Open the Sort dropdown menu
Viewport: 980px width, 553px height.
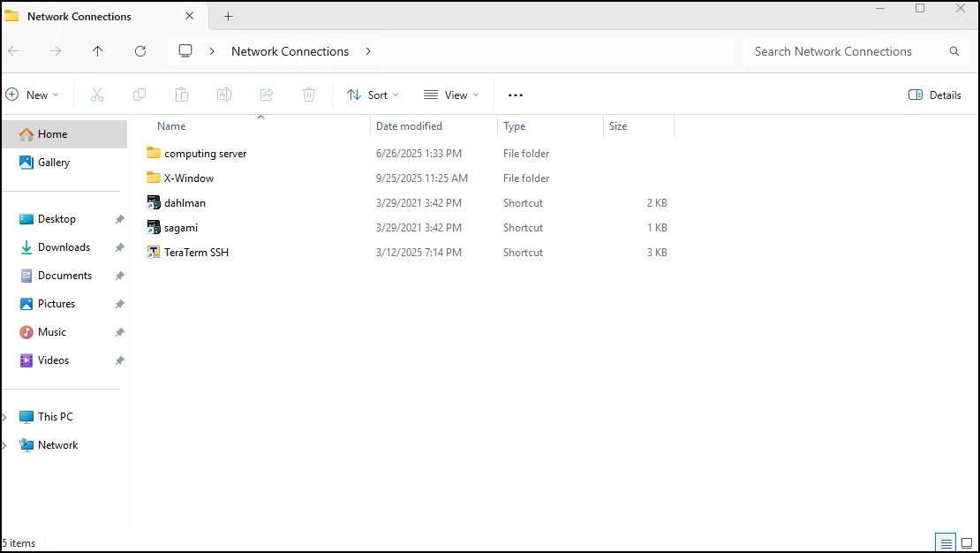(x=373, y=95)
